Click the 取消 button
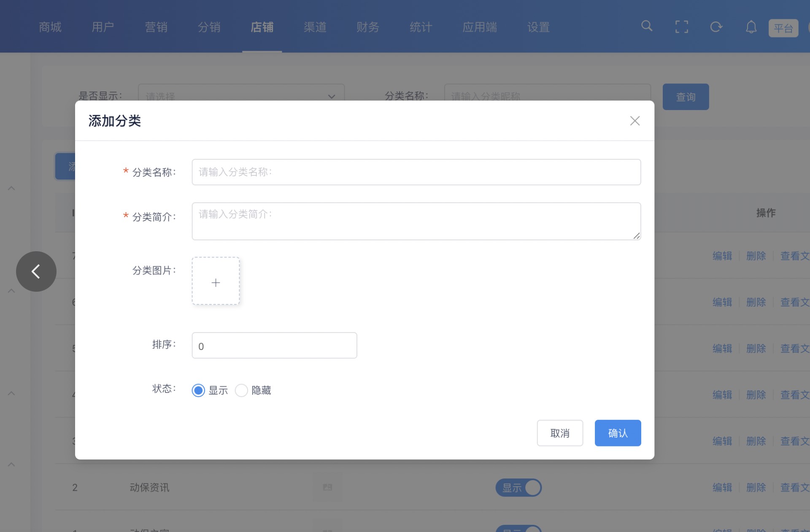 pos(560,433)
